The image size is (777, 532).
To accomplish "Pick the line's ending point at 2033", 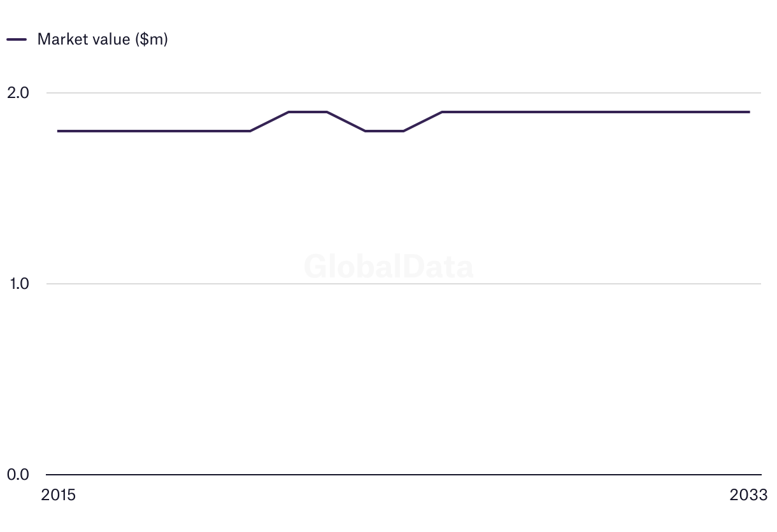I will (749, 112).
